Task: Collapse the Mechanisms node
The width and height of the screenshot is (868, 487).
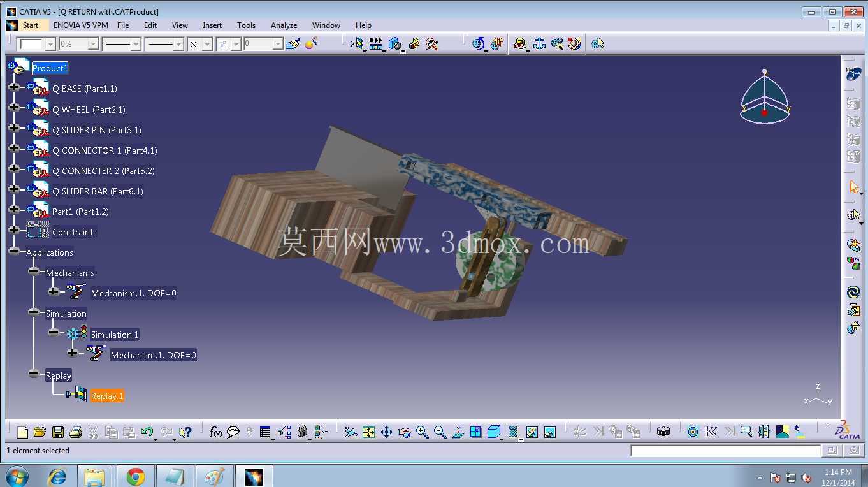Action: click(34, 271)
